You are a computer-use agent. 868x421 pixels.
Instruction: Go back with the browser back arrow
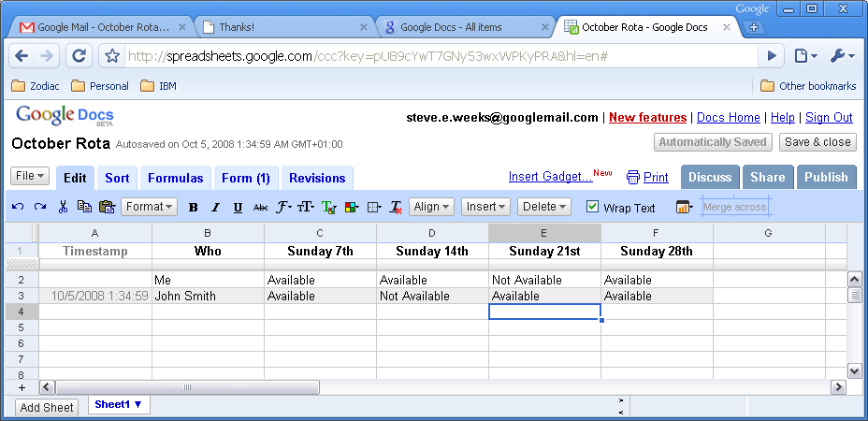click(x=22, y=55)
